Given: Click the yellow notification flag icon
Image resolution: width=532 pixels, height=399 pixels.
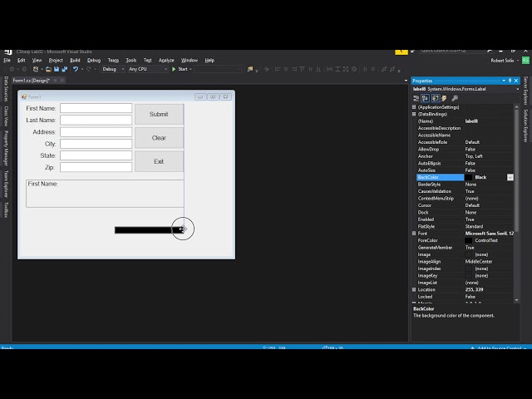Looking at the screenshot, I should pyautogui.click(x=401, y=52).
